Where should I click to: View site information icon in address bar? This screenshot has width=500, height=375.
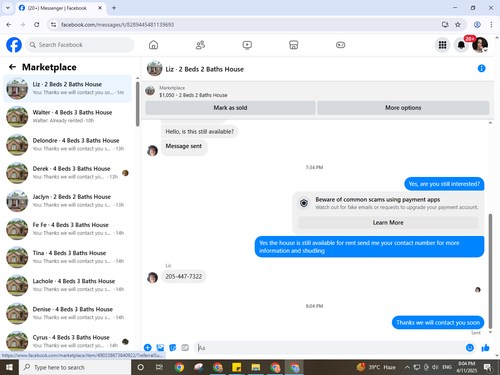tap(53, 24)
